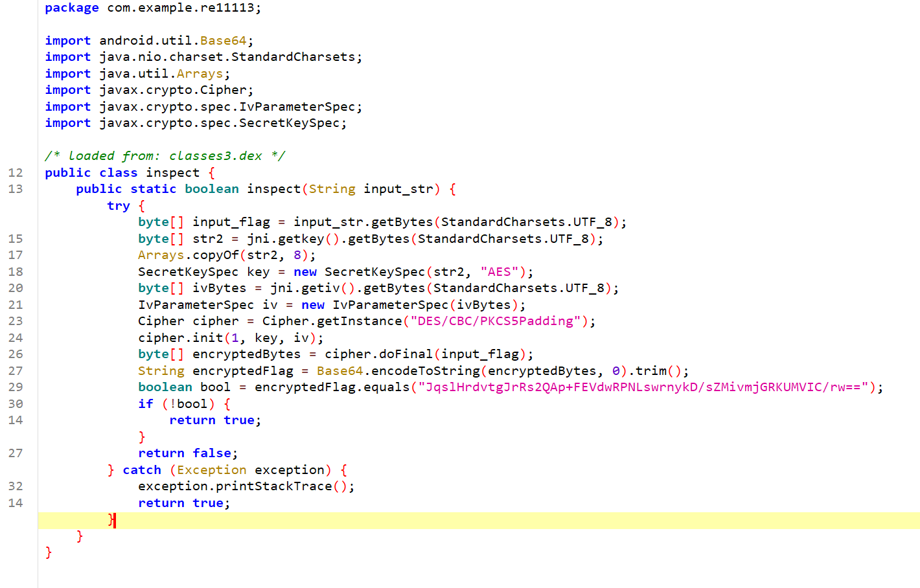Viewport: 920px width, 588px height.
Task: Click the import java.util.Arrays line
Action: [137, 74]
